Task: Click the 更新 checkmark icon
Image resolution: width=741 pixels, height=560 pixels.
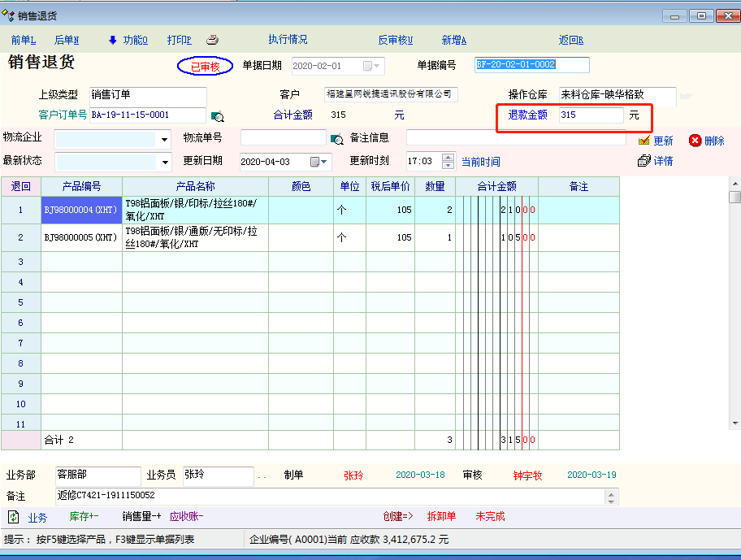Action: 644,141
